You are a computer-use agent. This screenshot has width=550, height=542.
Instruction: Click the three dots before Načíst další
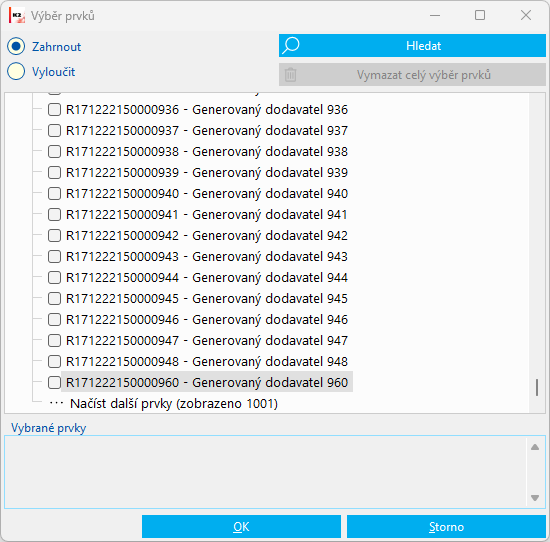pyautogui.click(x=56, y=403)
